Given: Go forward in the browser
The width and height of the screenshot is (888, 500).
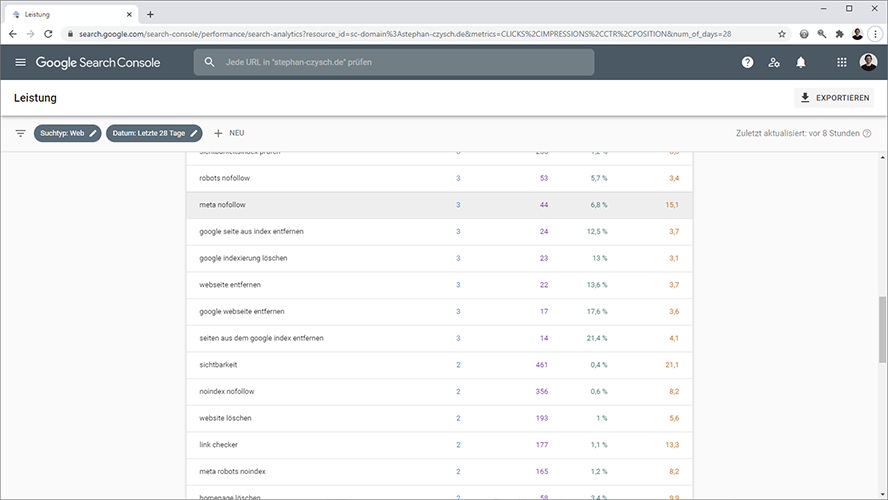Looking at the screenshot, I should (31, 34).
